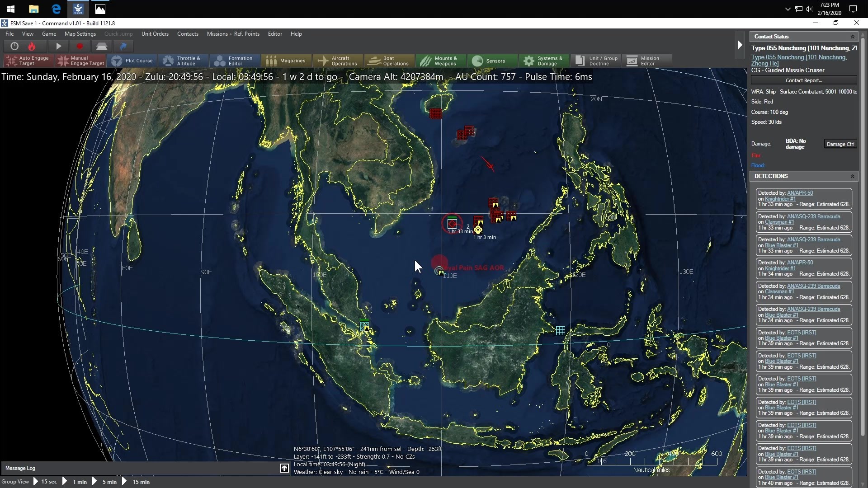Select the green unit near Singapore

[x=364, y=326]
